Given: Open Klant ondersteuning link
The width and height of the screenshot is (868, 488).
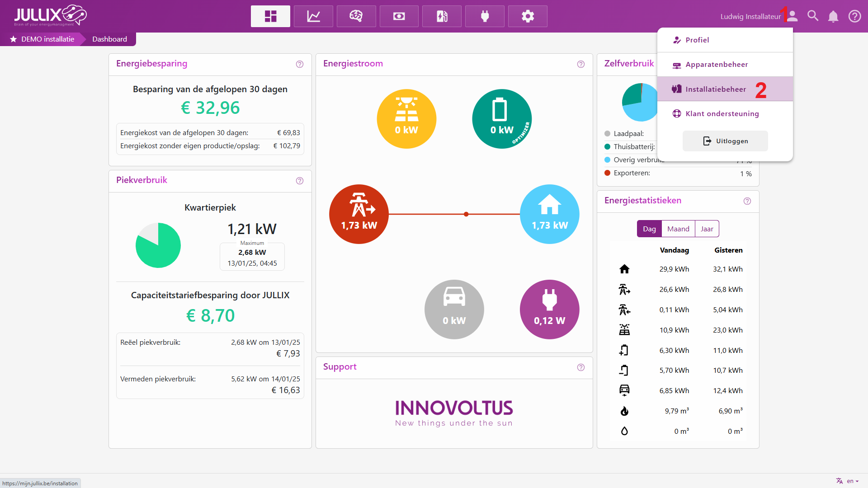Looking at the screenshot, I should click(x=722, y=114).
